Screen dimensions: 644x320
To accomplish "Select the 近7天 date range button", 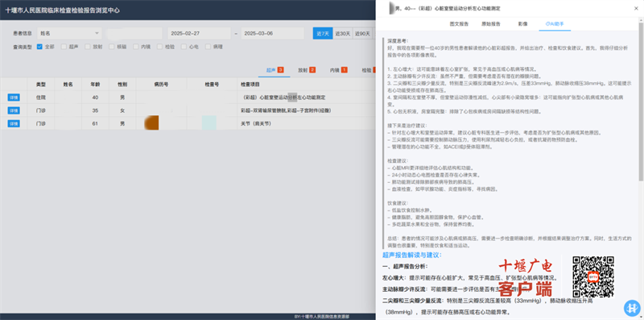I will 323,33.
